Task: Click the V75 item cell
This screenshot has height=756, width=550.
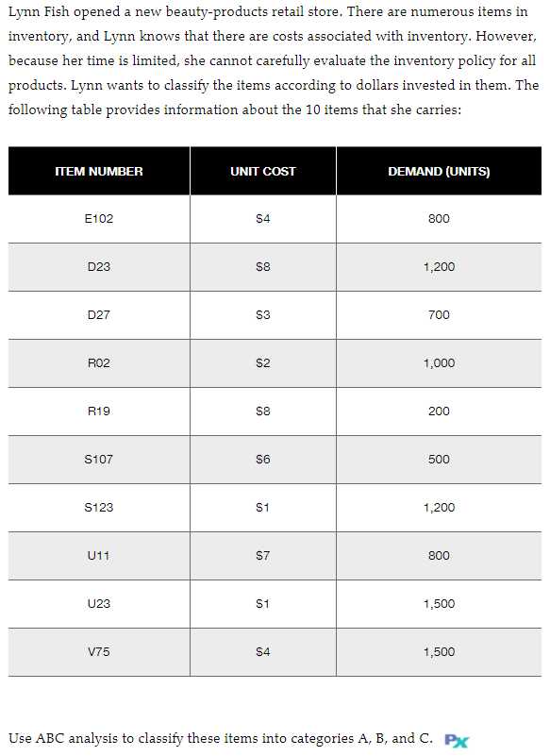Action: [x=99, y=652]
